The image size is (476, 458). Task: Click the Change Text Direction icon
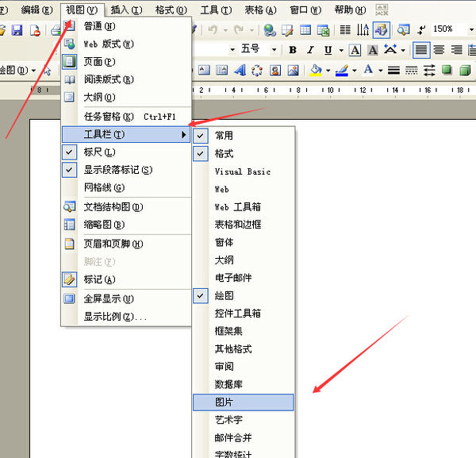point(363,30)
